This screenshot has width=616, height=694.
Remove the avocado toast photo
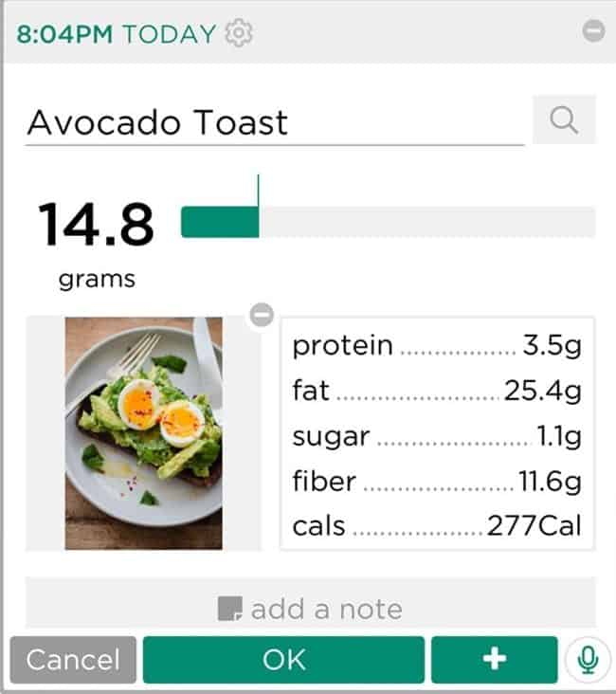(263, 315)
